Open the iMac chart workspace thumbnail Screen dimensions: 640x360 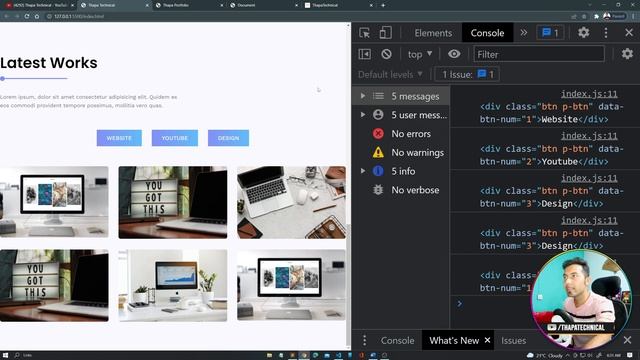tap(173, 285)
